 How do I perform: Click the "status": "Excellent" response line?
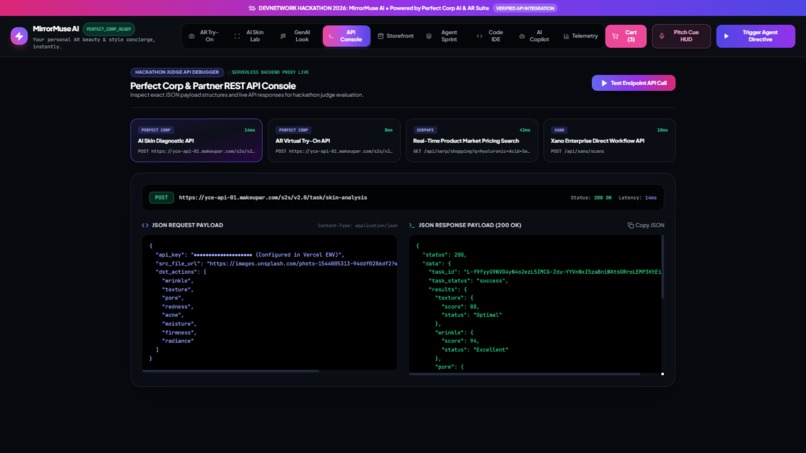(x=474, y=350)
